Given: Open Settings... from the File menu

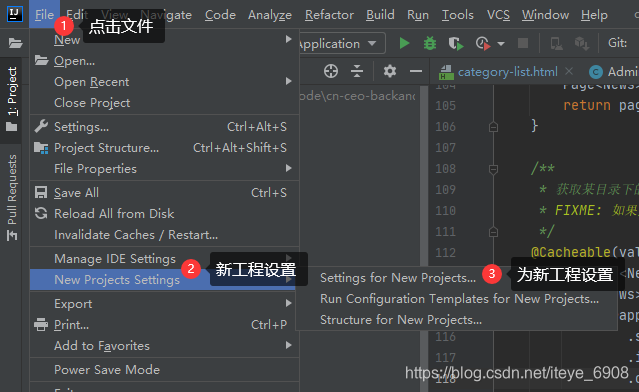Looking at the screenshot, I should [164, 127].
